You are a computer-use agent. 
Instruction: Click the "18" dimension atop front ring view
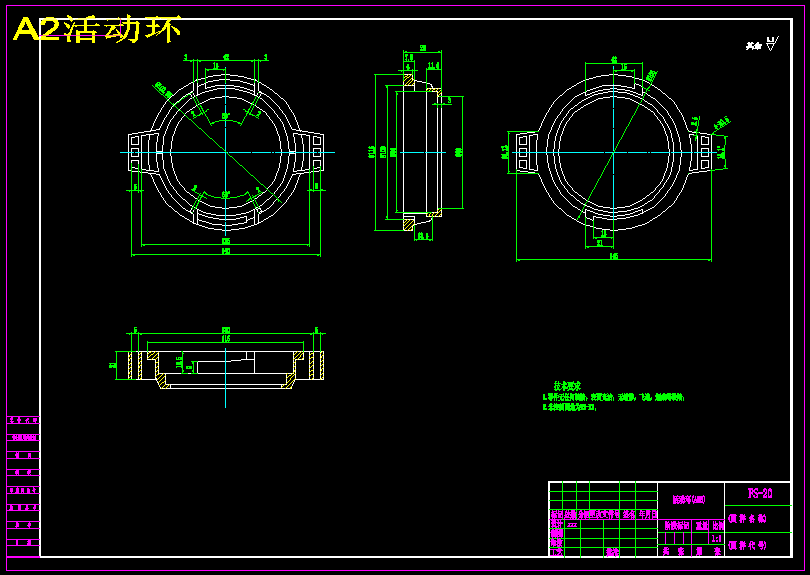pyautogui.click(x=216, y=66)
